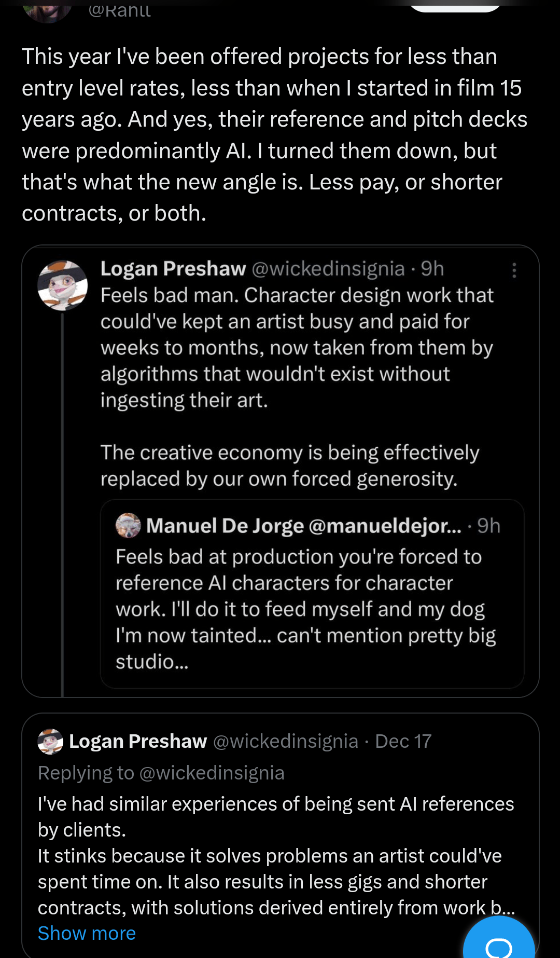
Task: Open the nested post starting 'Feels bad at production'
Action: [x=306, y=609]
